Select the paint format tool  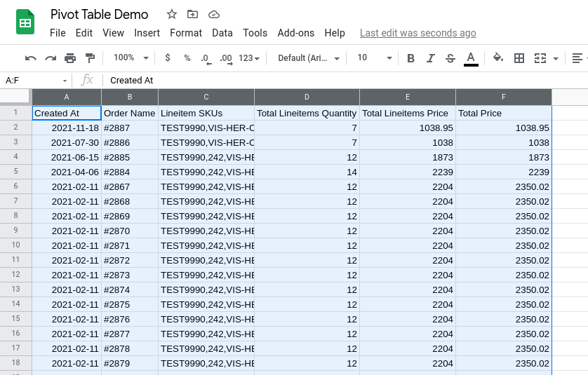90,58
